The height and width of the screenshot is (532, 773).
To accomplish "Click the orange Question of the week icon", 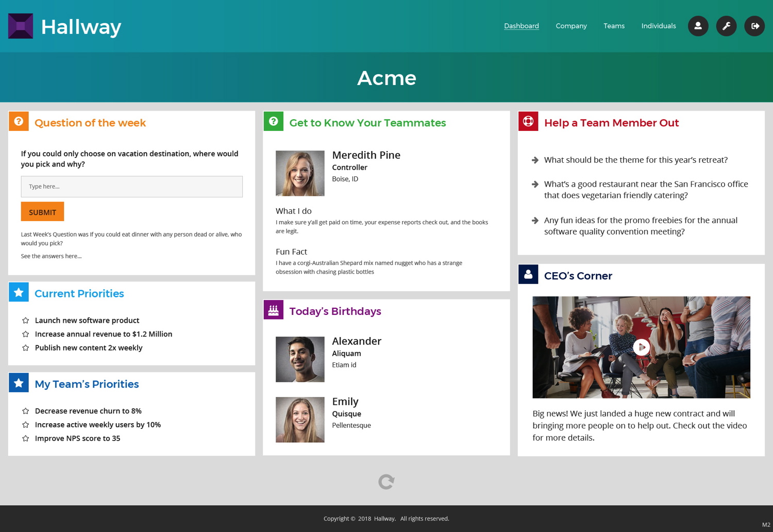I will (19, 122).
